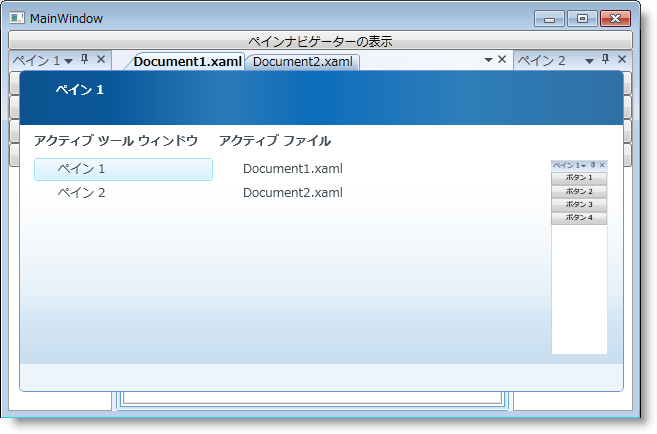Pin the ペイン 1 pane
This screenshot has height=434, width=657.
85,59
